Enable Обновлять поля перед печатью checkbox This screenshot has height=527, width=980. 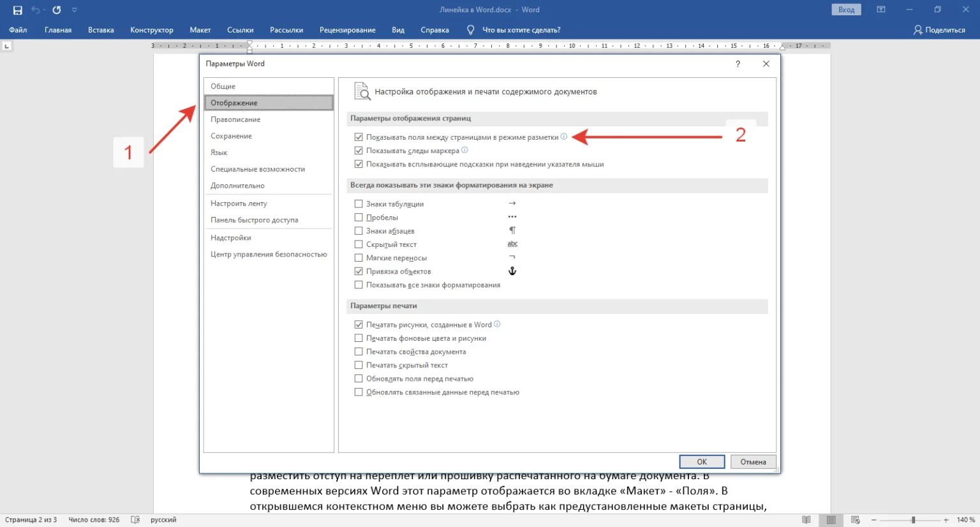click(x=359, y=378)
